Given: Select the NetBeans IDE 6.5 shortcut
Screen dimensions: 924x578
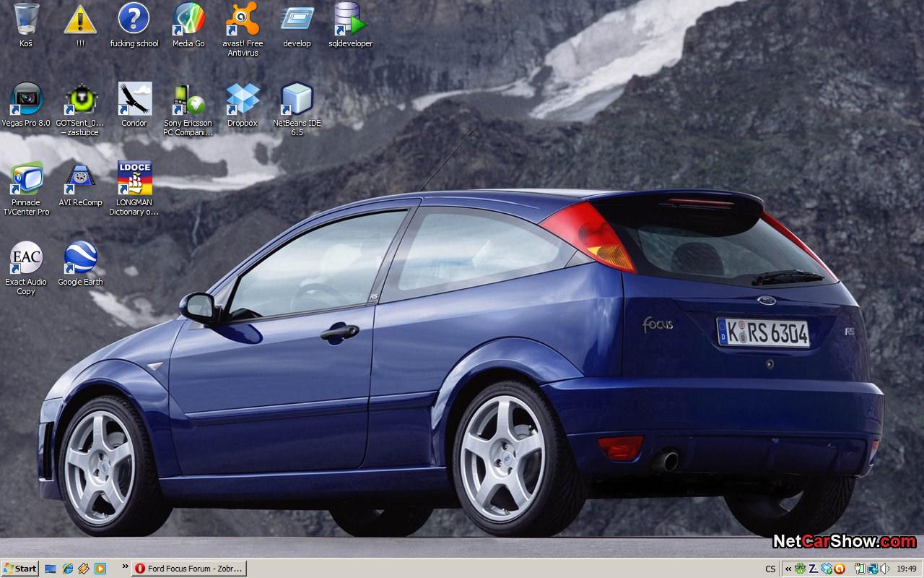Looking at the screenshot, I should 297,99.
